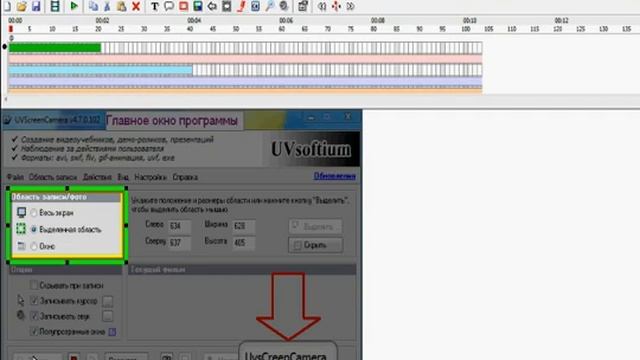The image size is (640, 360).
Task: Select the magnifier zoom tool
Action: 270,6
